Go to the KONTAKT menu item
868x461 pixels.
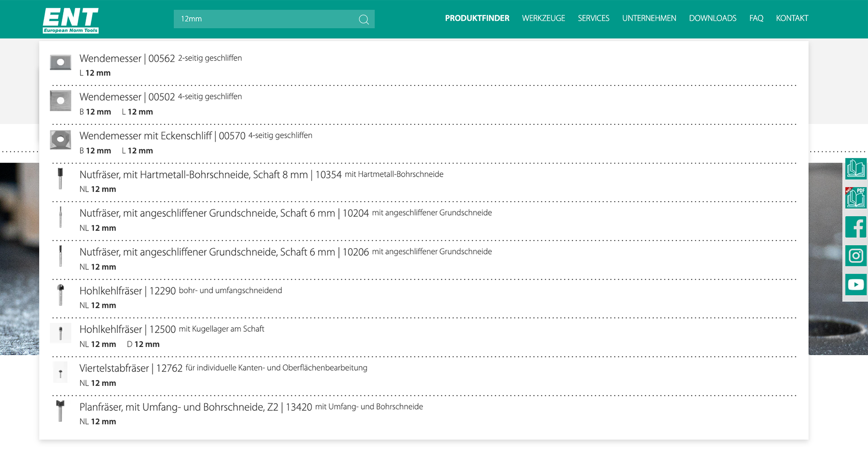792,19
